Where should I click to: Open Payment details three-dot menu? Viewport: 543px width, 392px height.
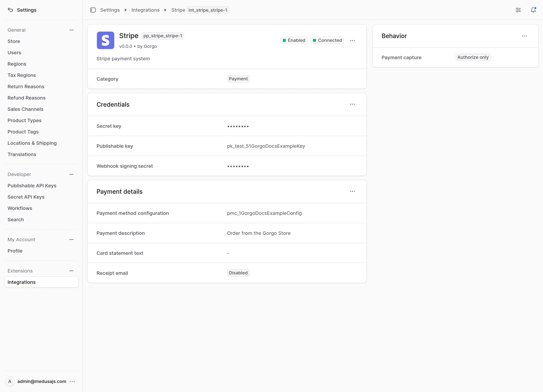point(352,191)
